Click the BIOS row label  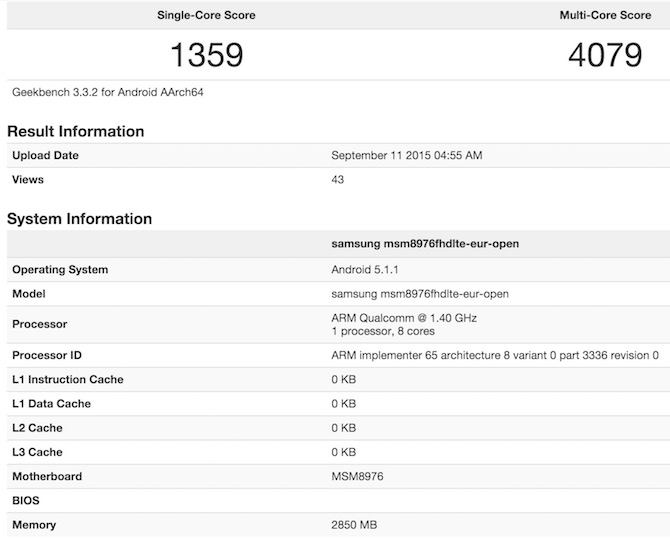(x=27, y=500)
